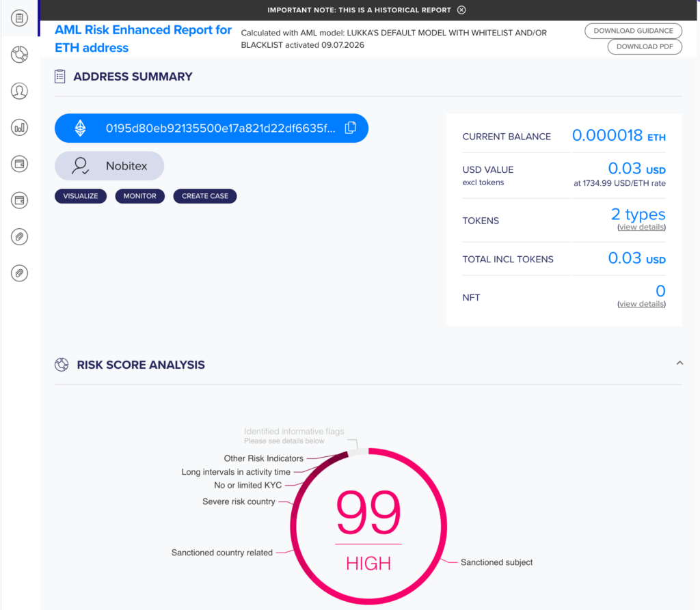
Task: Click the AML Risk Enhanced Report title
Action: [x=143, y=39]
